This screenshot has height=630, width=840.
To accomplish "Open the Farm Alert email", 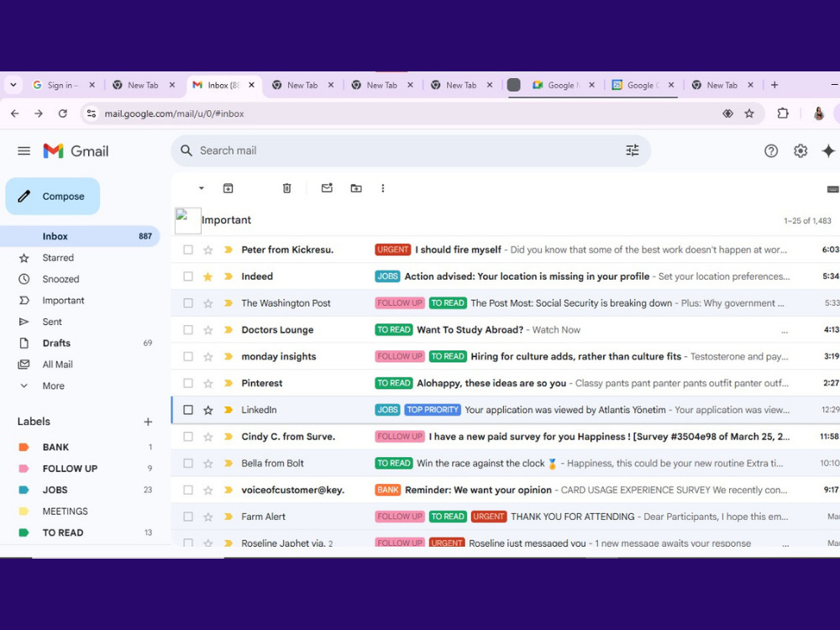I will tap(505, 517).
